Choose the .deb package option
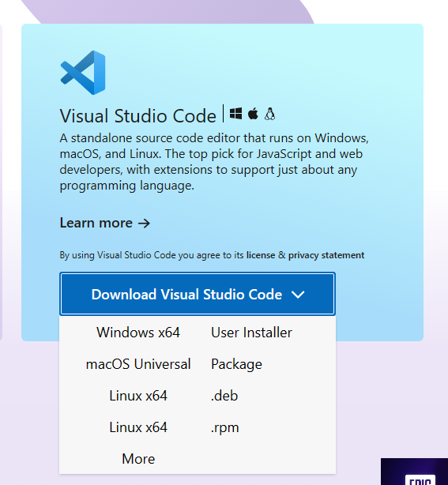 click(x=224, y=396)
